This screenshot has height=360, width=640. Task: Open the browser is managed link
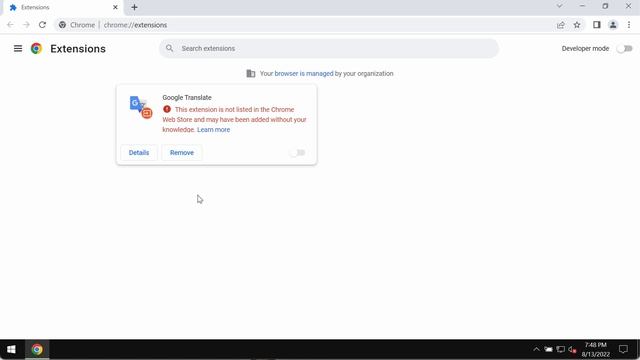pyautogui.click(x=304, y=73)
